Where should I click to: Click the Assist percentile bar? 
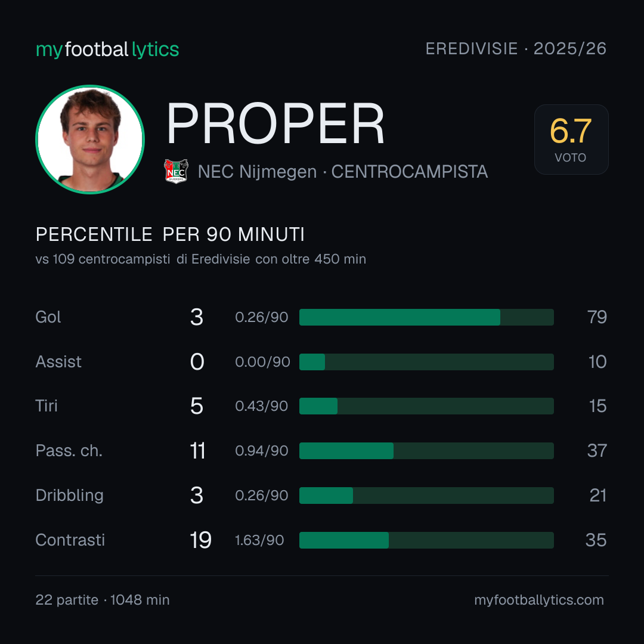tap(426, 362)
